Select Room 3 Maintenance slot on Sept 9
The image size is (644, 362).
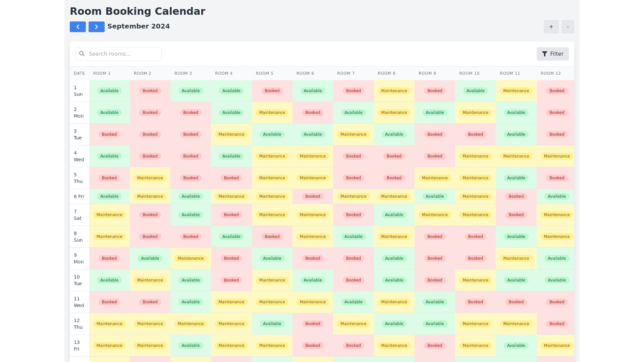click(x=191, y=258)
